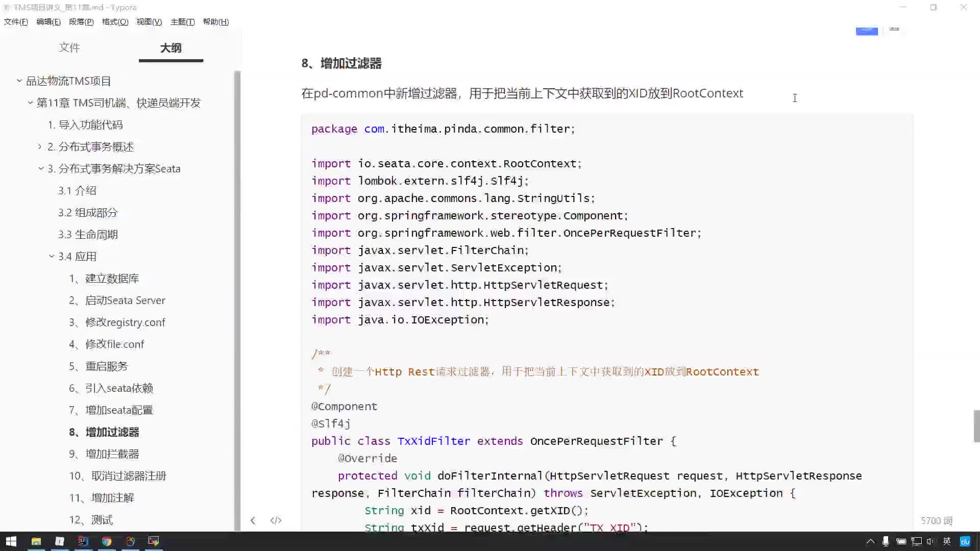Image resolution: width=980 pixels, height=551 pixels.
Task: Click the back arrow at bottom of sidebar
Action: pos(253,520)
